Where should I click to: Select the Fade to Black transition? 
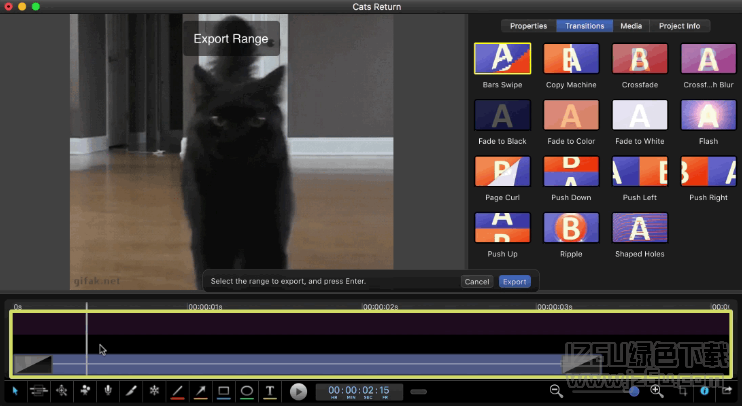pyautogui.click(x=502, y=115)
